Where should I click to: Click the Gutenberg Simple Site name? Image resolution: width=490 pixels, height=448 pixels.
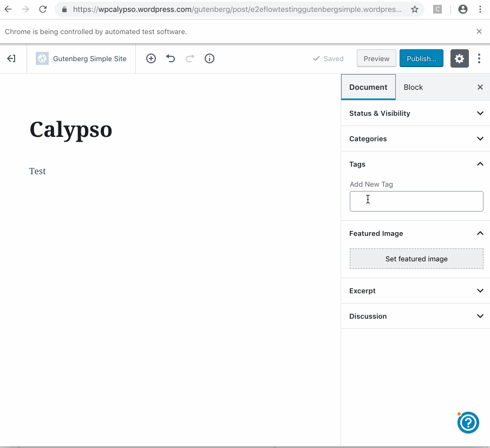pyautogui.click(x=90, y=58)
